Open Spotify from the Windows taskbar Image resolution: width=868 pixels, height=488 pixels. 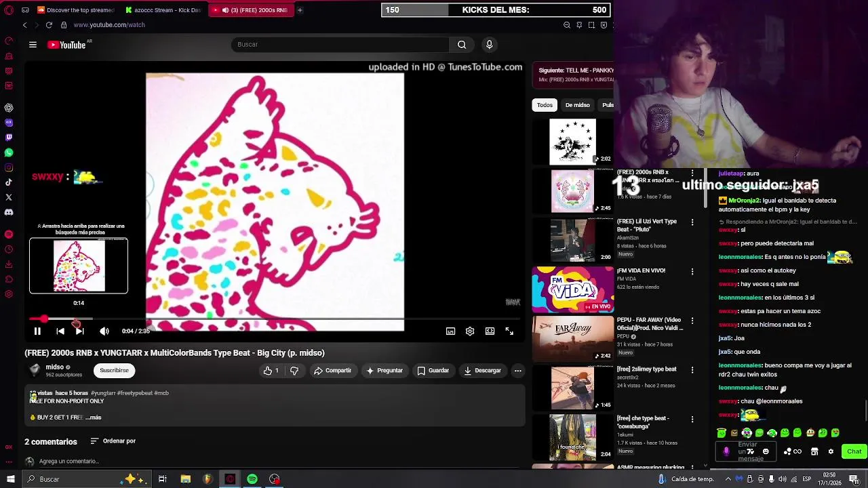coord(252,479)
